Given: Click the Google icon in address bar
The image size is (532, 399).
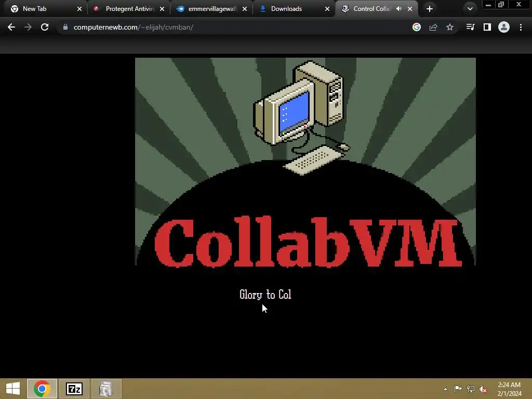Looking at the screenshot, I should 417,27.
